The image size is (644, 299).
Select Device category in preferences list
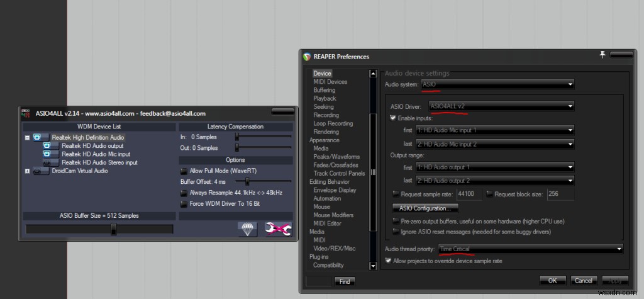tap(322, 73)
